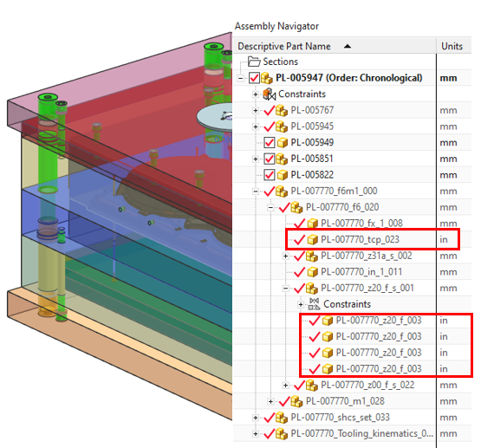Toggle the PL-005947 root checkbox
481x448 pixels.
click(254, 78)
